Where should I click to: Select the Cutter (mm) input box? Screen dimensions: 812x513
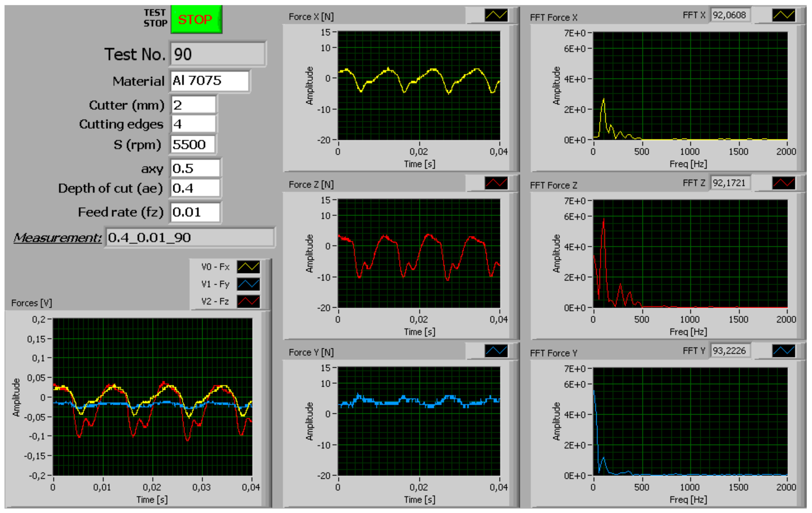point(193,105)
